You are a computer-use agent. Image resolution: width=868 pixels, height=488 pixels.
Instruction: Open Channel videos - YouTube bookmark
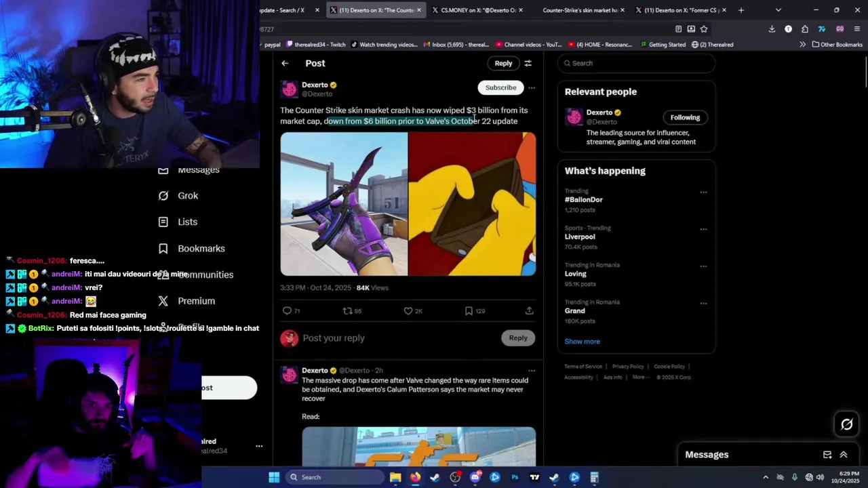click(529, 45)
